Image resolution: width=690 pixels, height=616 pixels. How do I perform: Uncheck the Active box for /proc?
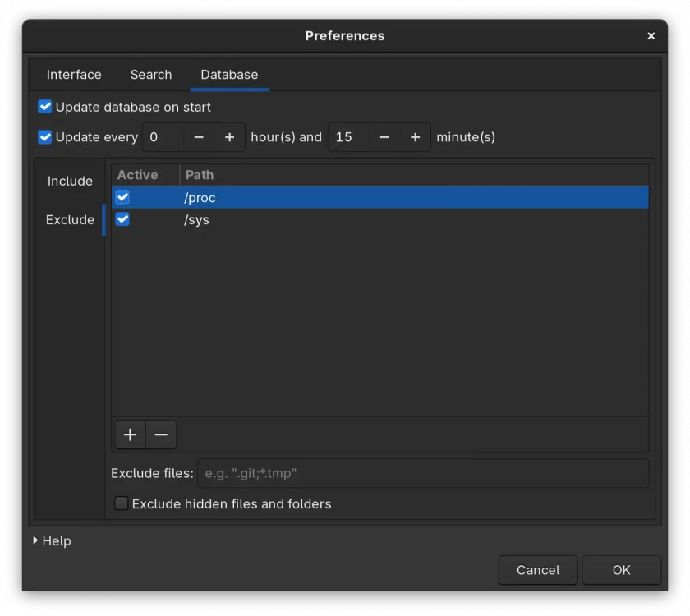click(122, 197)
